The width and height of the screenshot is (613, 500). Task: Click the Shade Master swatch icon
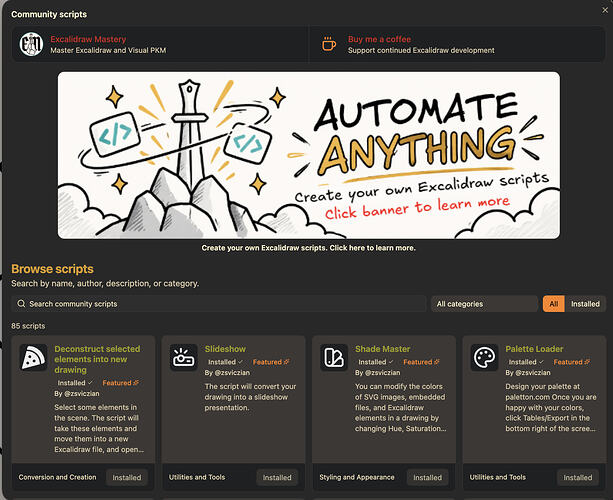pos(334,357)
